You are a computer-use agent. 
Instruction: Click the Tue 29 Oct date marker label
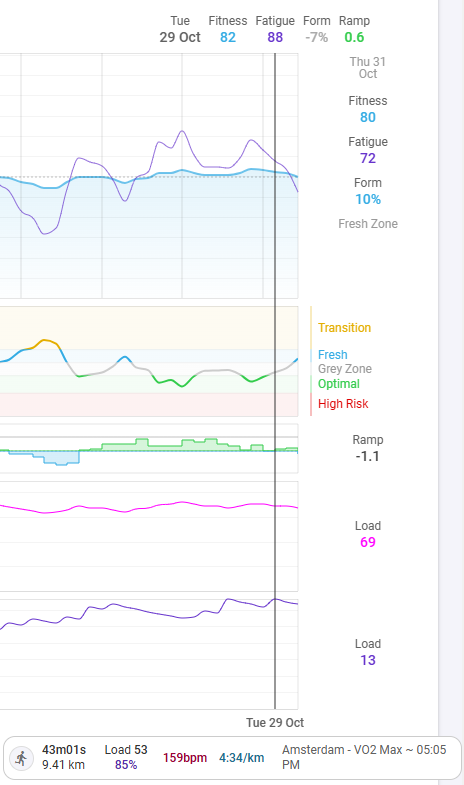tap(275, 722)
